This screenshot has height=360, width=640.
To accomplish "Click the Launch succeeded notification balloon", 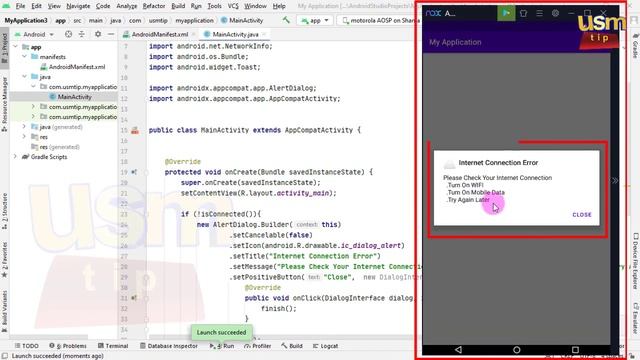I will point(221,332).
